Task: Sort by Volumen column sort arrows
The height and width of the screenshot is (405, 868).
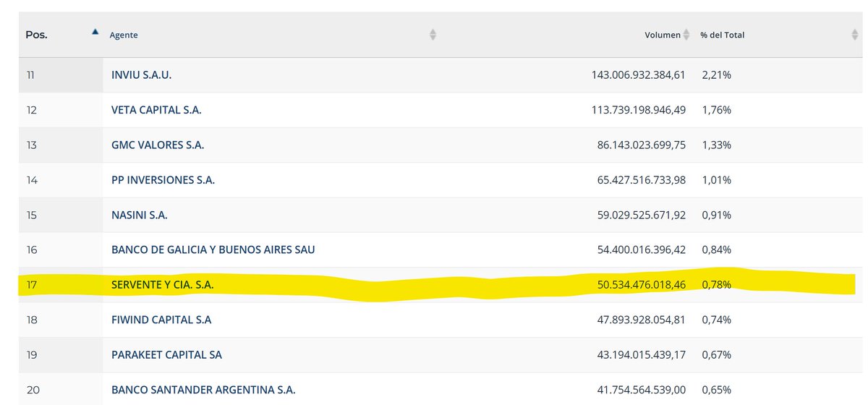Action: pos(686,35)
